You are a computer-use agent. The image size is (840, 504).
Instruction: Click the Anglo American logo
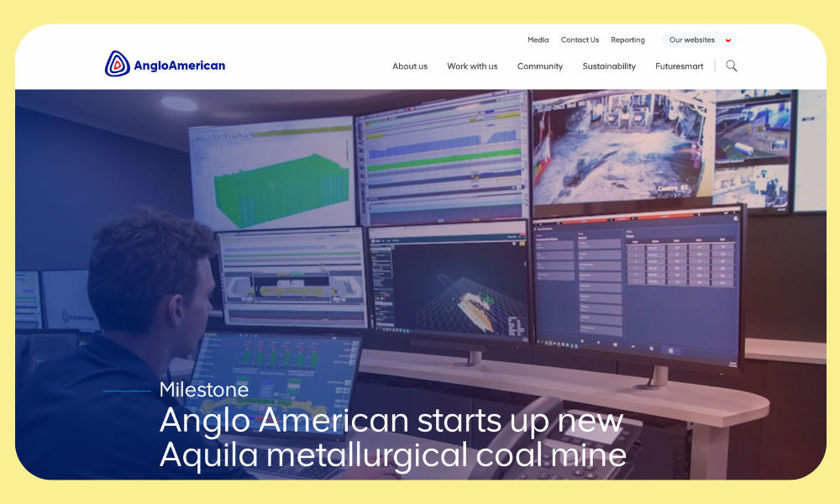coord(165,65)
